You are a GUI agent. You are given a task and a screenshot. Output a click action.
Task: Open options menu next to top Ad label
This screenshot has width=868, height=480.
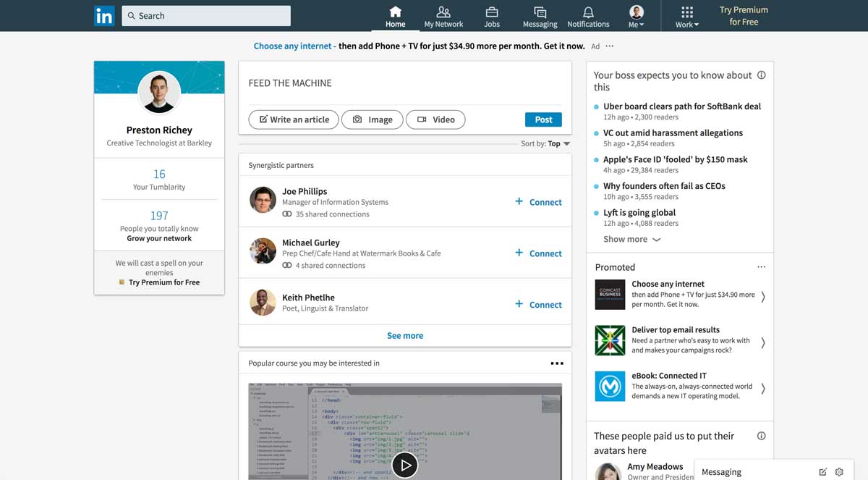pos(610,46)
